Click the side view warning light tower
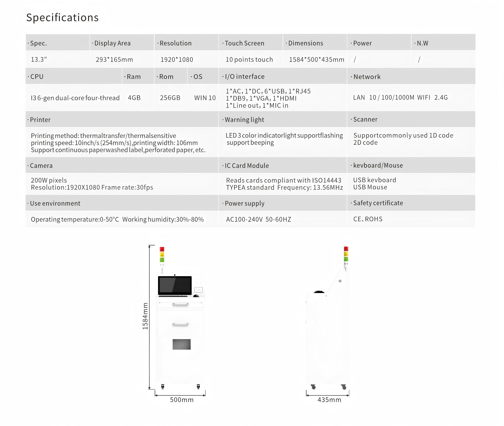The image size is (504, 426). point(346,258)
